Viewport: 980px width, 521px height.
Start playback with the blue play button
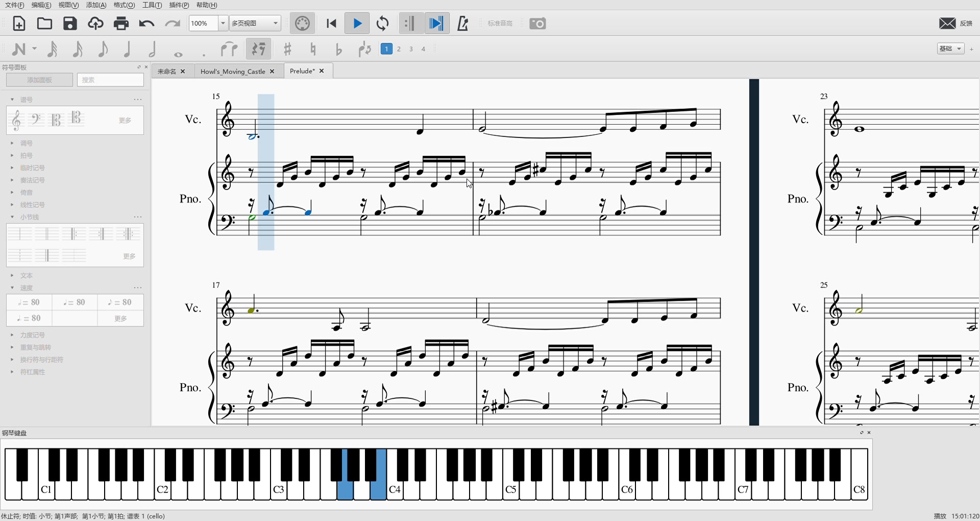click(x=357, y=23)
